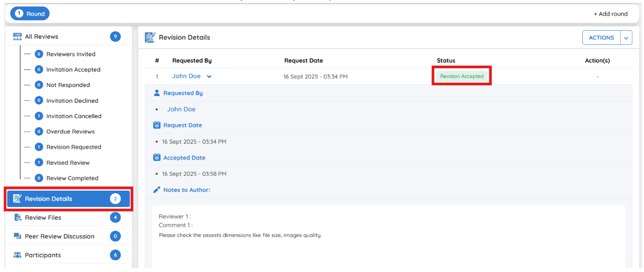Viewport: 644px width, 272px height.
Task: Select the Revision Details menu item
Action: tap(69, 199)
